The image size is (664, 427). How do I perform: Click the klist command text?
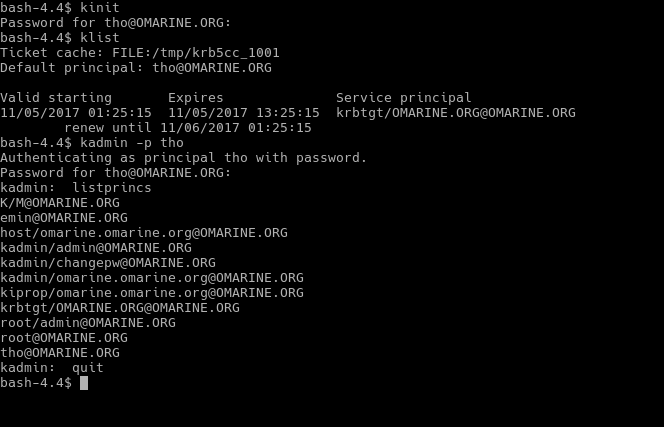[x=99, y=37]
